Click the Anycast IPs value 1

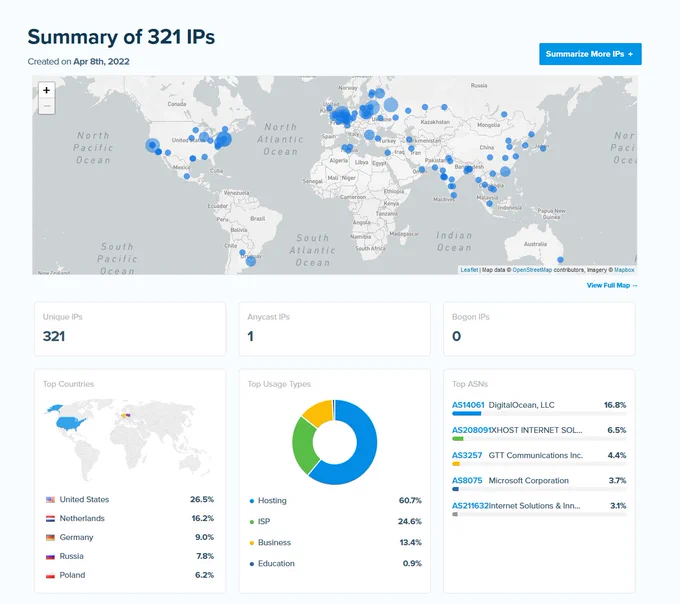click(250, 336)
